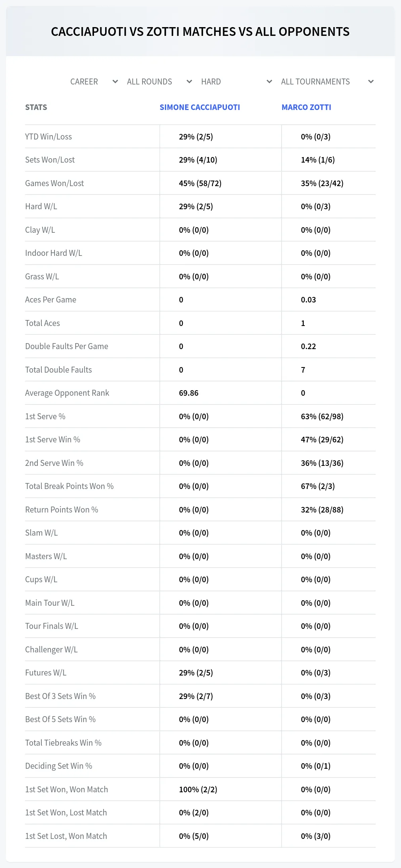Click Zotti's 1st Serve % value
Image resolution: width=401 pixels, height=868 pixels.
point(322,416)
